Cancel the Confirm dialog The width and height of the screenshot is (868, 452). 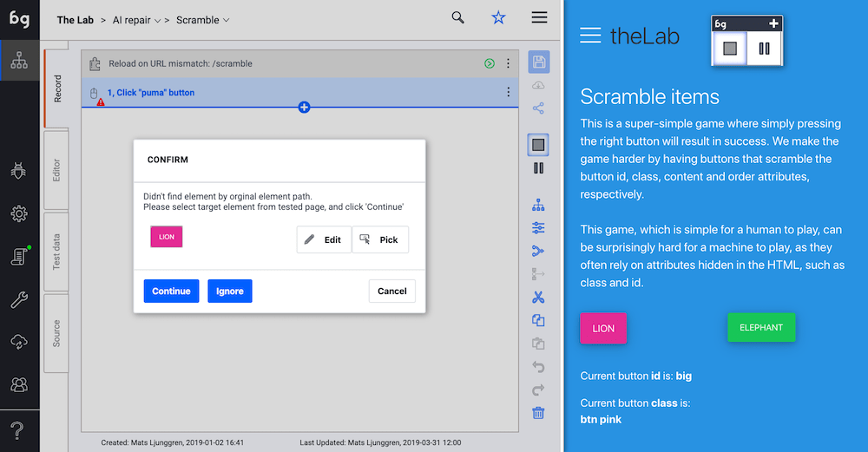(392, 291)
